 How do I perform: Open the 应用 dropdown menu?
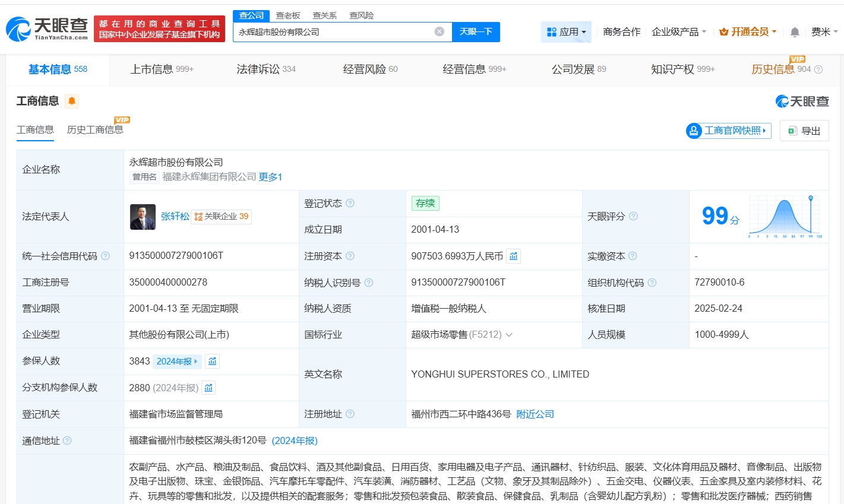[566, 32]
